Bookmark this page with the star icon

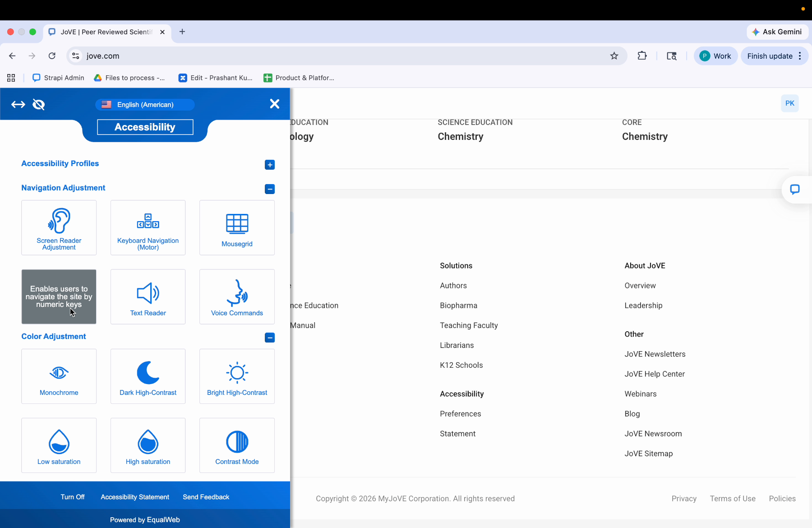tap(614, 56)
